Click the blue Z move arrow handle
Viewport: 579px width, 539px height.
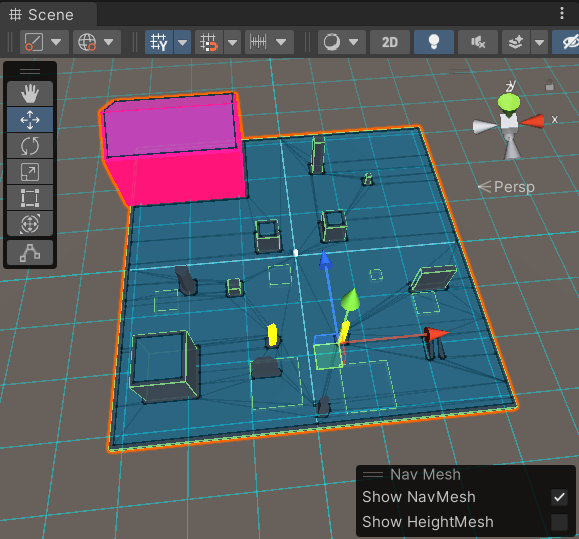pyautogui.click(x=325, y=260)
